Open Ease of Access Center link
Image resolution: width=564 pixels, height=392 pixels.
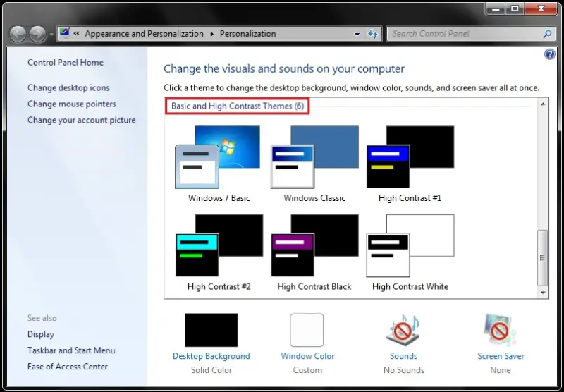click(x=68, y=367)
